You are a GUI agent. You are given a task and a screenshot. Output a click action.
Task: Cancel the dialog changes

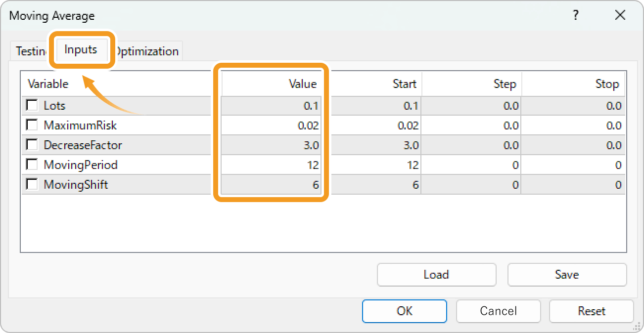tap(498, 311)
